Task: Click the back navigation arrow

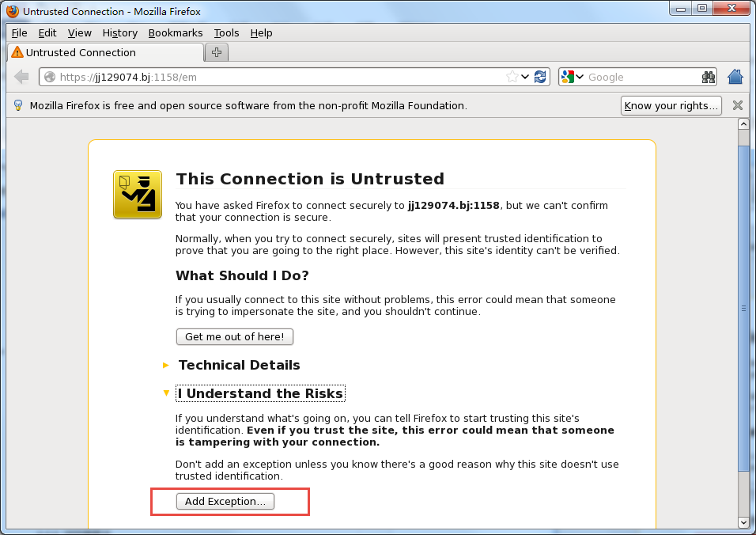Action: click(21, 76)
